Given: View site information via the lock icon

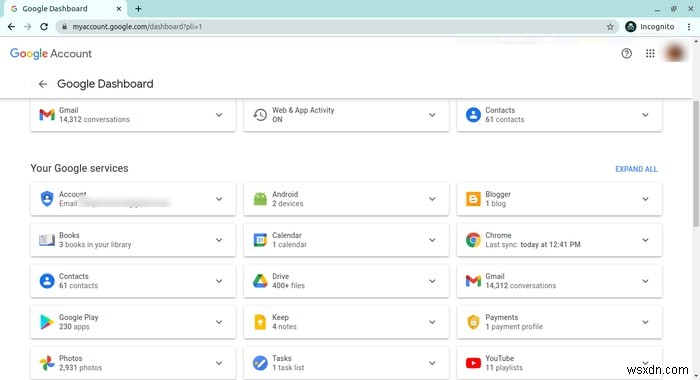Looking at the screenshot, I should click(64, 27).
